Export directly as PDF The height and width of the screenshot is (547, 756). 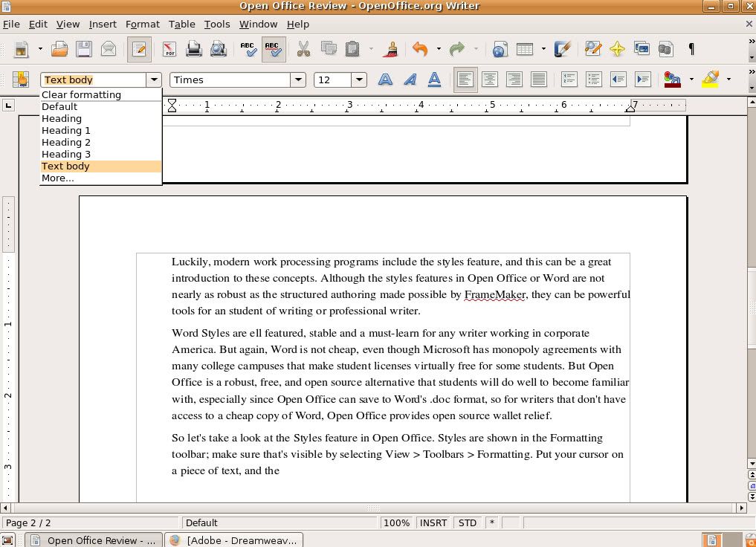[x=169, y=49]
